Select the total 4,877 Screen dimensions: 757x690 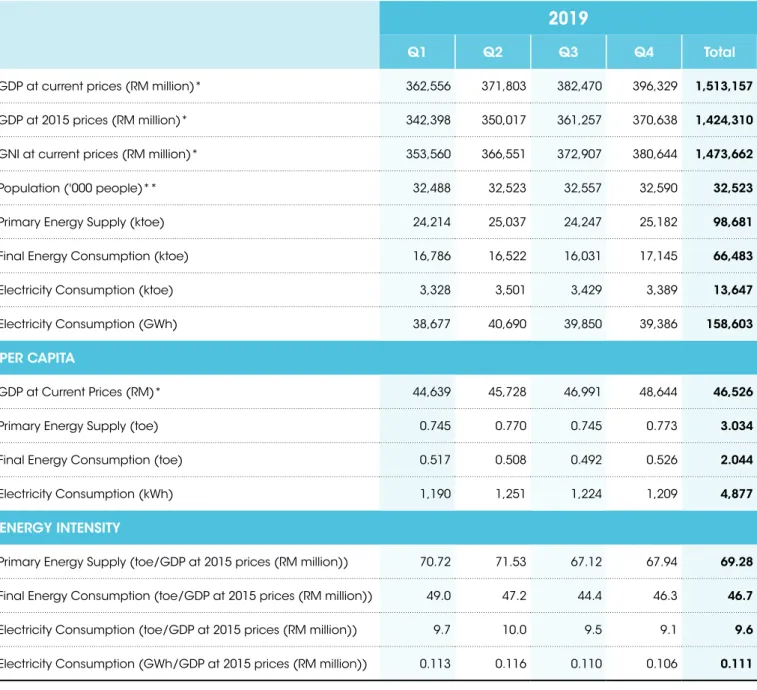(x=737, y=494)
